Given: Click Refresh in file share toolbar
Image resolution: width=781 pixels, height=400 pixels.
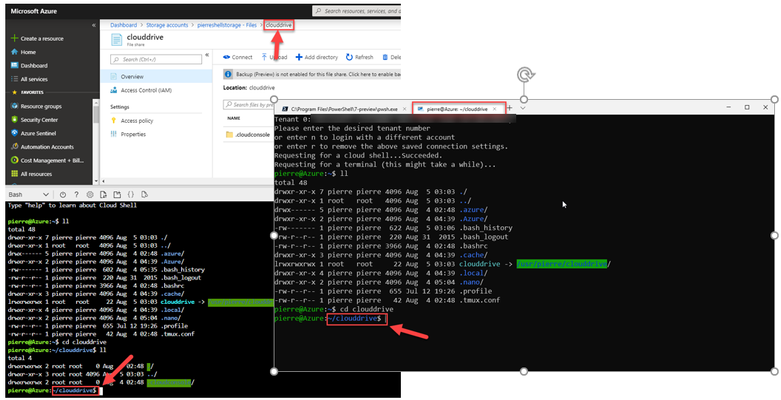Looking at the screenshot, I should click(360, 57).
